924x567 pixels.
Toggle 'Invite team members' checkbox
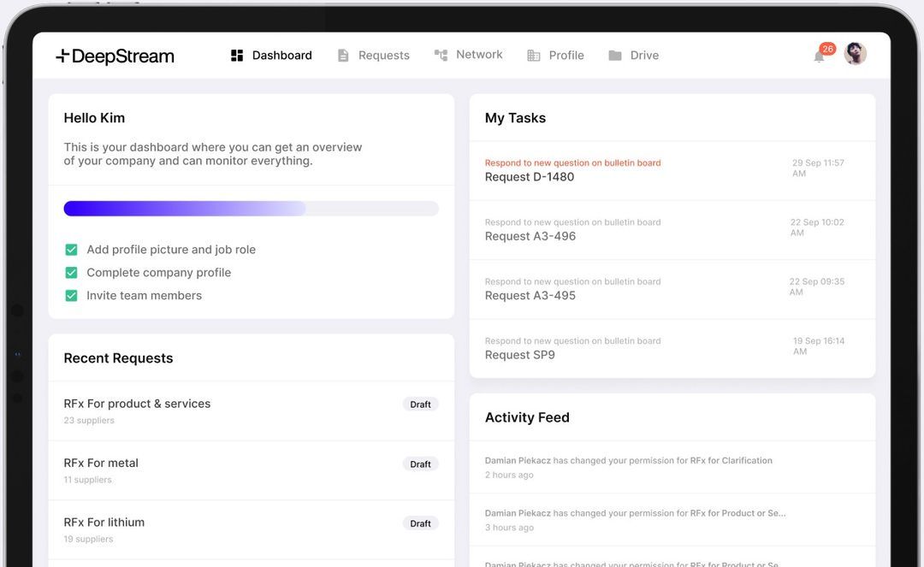click(72, 296)
